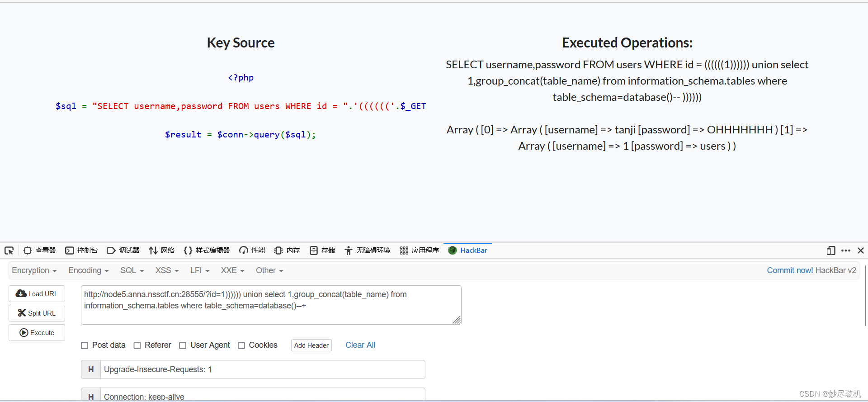Expand the Encryption dropdown
868x402 pixels.
click(x=34, y=270)
